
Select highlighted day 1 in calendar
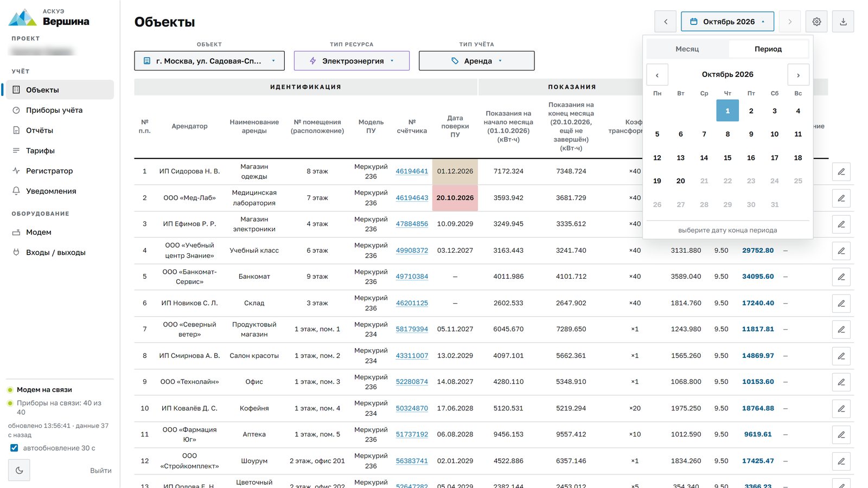727,111
